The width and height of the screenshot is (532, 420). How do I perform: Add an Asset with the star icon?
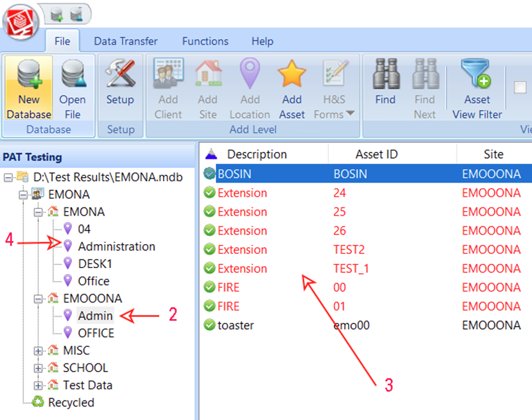(292, 86)
